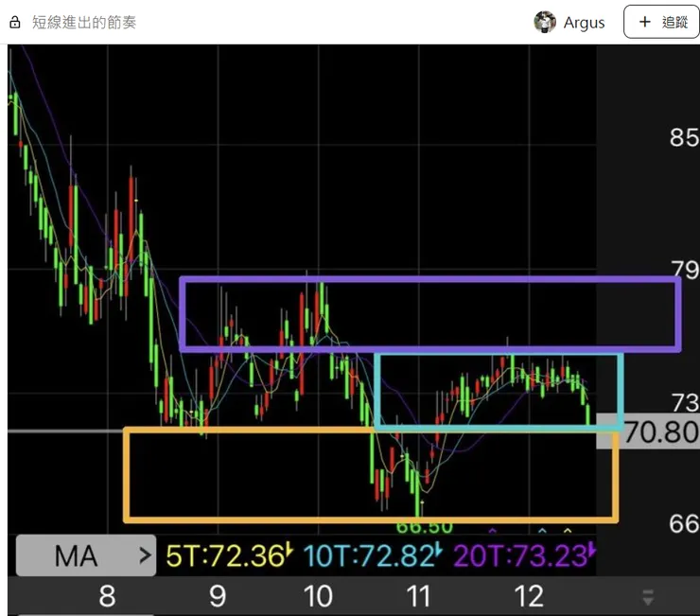Click the 70.80 current price label
This screenshot has width=700, height=616.
point(648,431)
